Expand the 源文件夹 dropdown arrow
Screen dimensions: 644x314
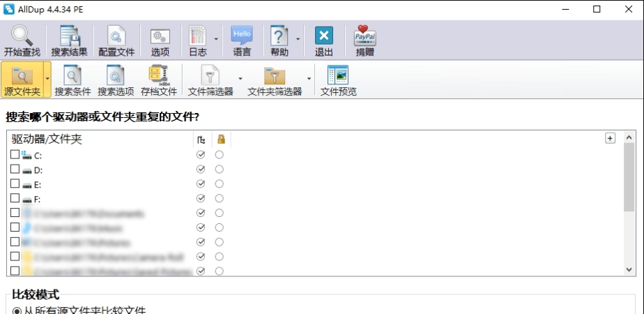(x=47, y=78)
